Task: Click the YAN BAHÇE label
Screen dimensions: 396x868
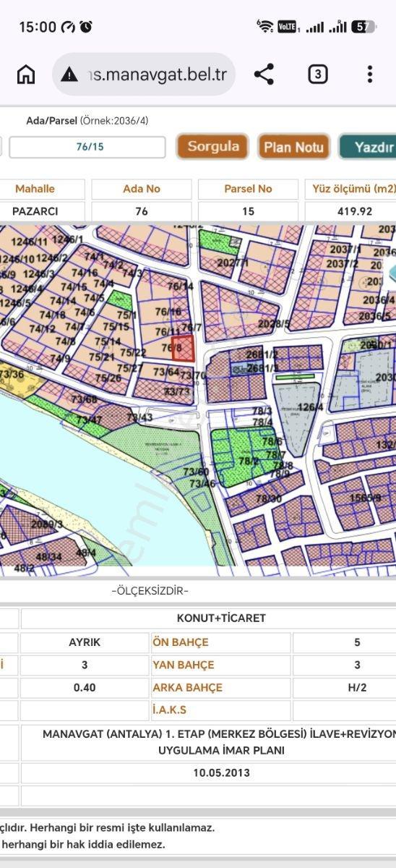Action: (x=183, y=665)
